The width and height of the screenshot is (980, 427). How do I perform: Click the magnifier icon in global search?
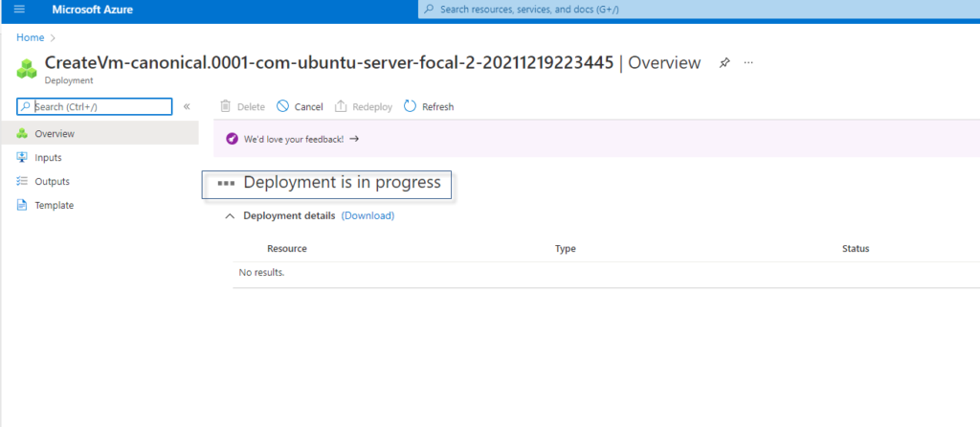click(429, 10)
